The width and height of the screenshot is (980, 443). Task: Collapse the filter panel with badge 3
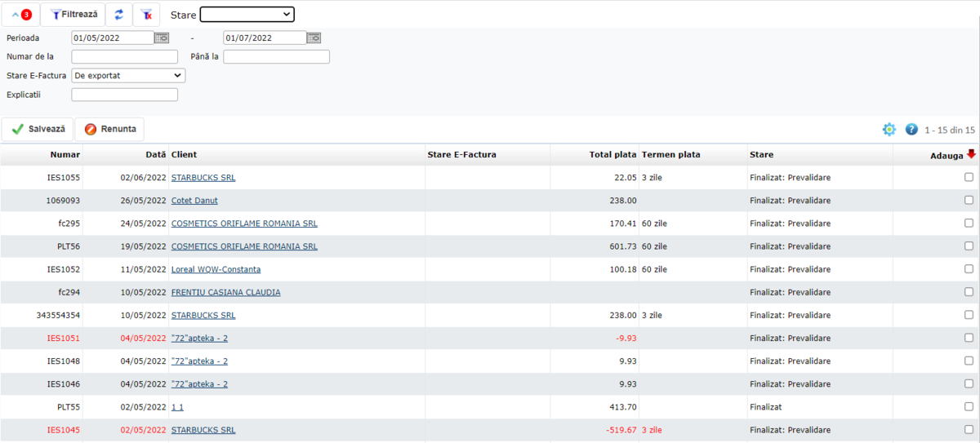pyautogui.click(x=20, y=15)
